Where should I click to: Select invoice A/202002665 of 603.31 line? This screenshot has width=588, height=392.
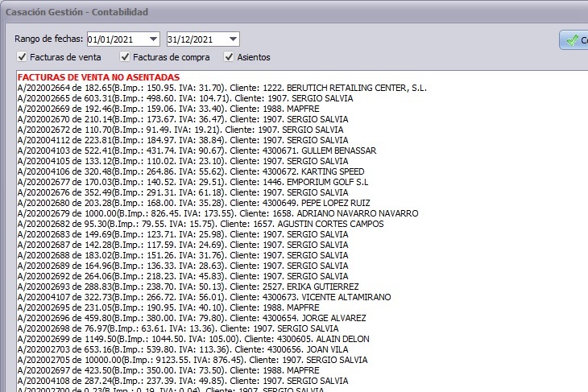click(185, 98)
